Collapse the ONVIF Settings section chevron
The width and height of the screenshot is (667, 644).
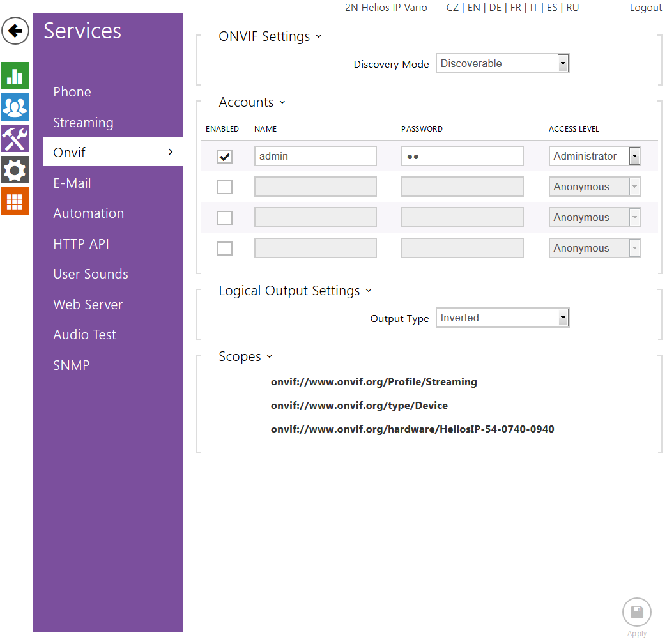pos(319,37)
